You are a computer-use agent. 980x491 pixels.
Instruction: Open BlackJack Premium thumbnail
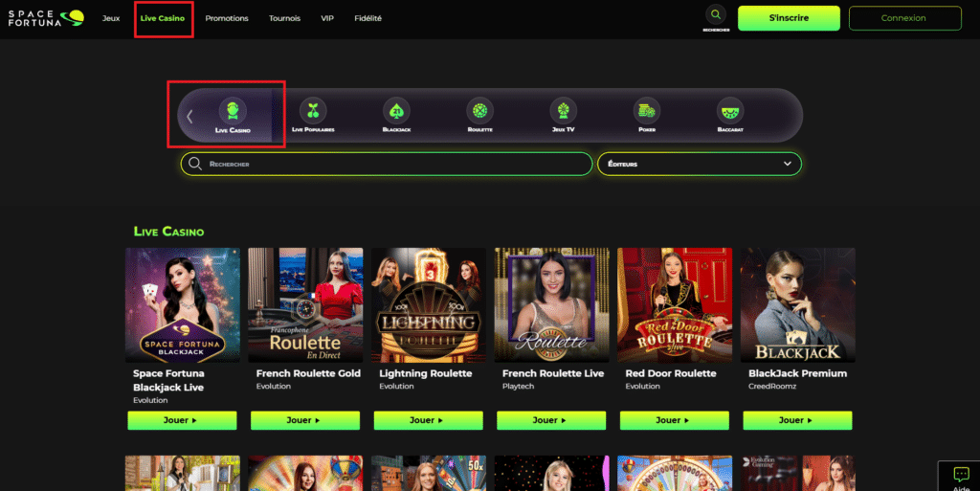(x=798, y=305)
